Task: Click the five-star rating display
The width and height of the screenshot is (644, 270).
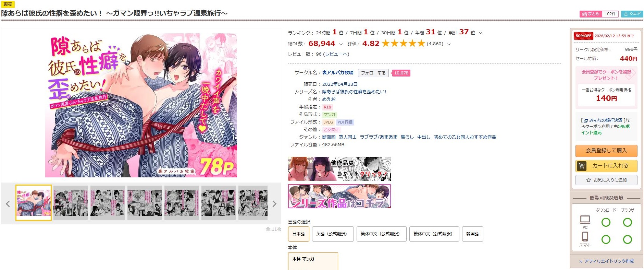Action: [x=403, y=44]
